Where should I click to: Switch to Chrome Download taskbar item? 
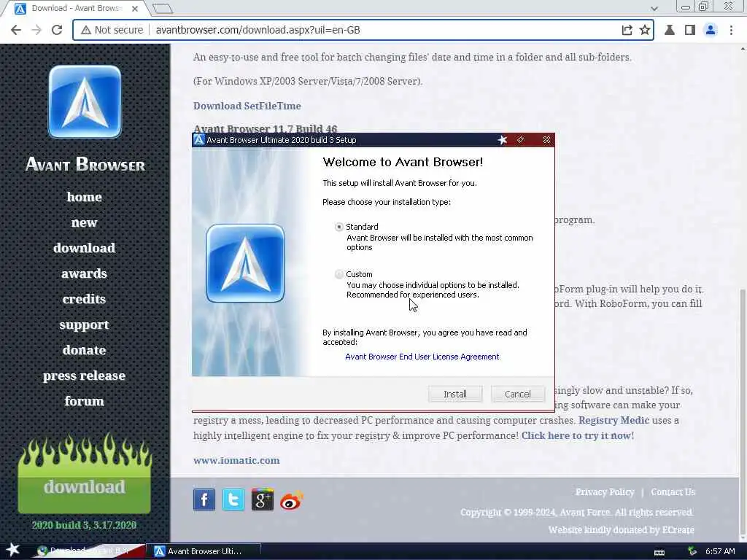[88, 551]
